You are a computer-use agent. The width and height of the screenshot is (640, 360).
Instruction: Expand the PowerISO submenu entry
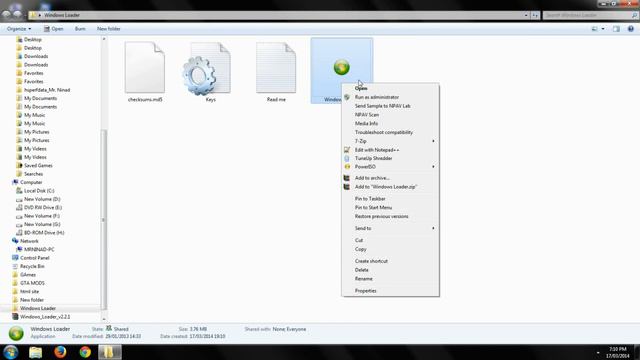[x=390, y=167]
